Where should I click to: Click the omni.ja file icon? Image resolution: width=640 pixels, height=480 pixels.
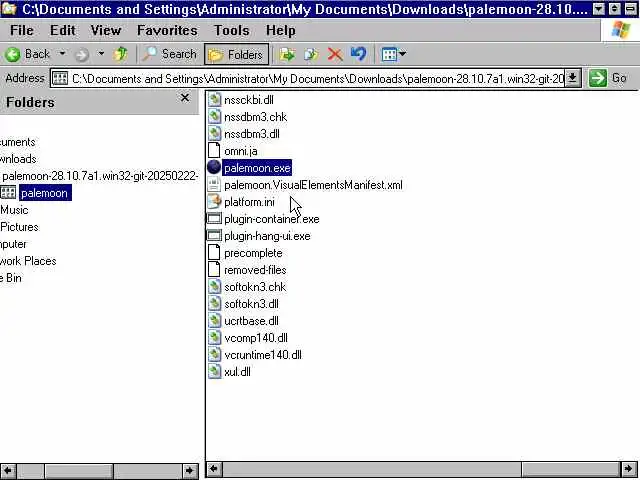tap(214, 151)
